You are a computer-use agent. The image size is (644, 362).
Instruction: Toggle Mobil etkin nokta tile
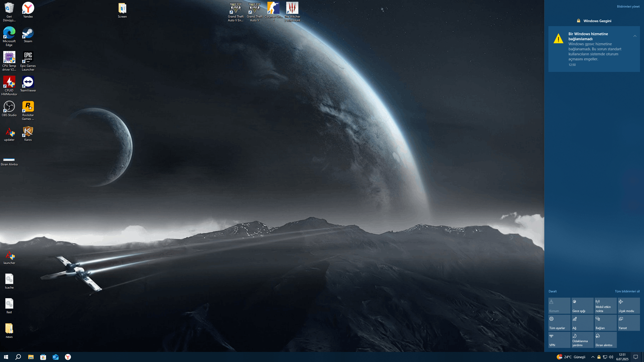pyautogui.click(x=606, y=305)
